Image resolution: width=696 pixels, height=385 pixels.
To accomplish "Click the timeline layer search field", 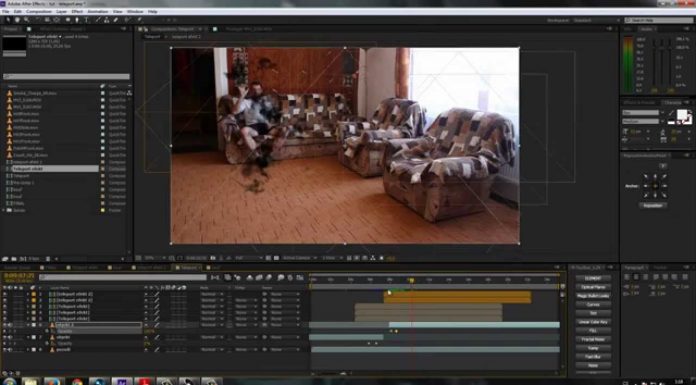I will coord(123,278).
